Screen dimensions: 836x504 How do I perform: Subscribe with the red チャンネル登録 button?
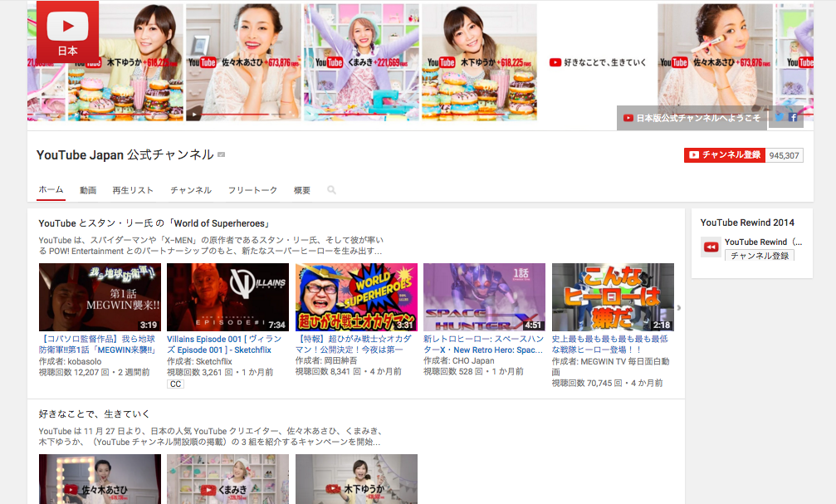click(725, 155)
